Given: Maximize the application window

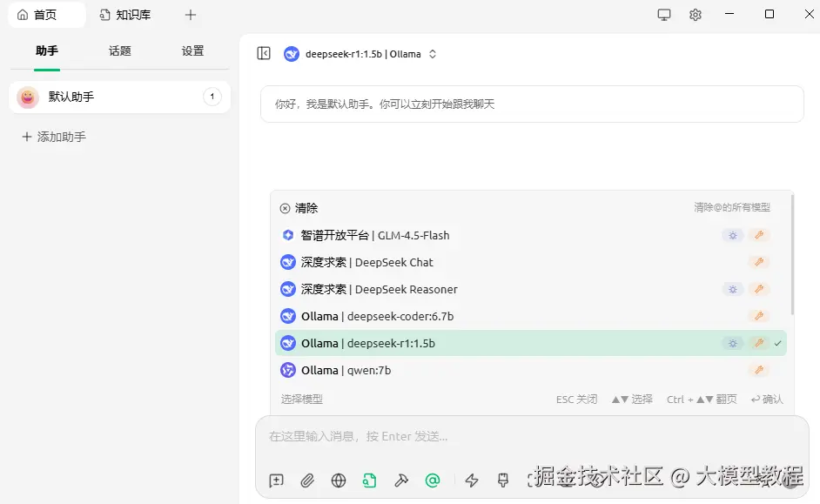Looking at the screenshot, I should tap(770, 14).
